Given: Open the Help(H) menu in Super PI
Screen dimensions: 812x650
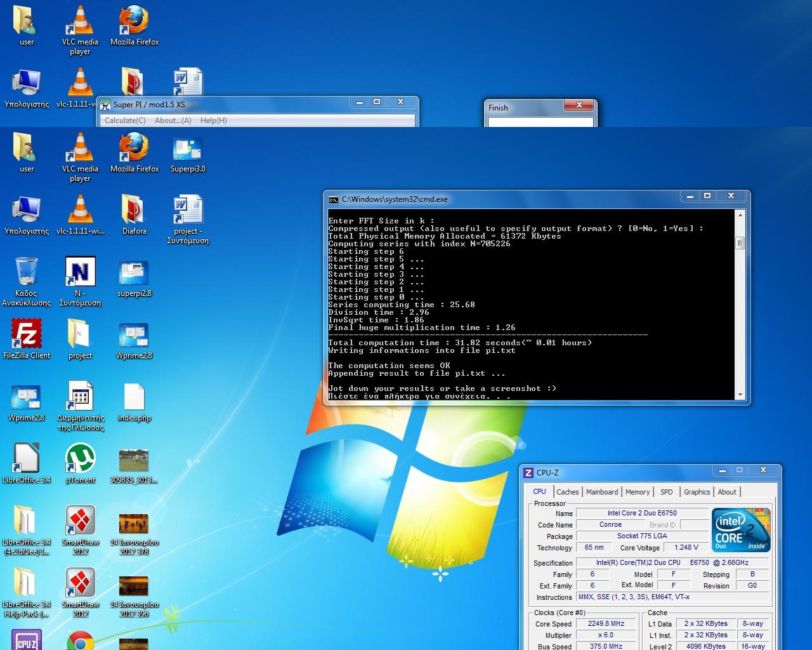Looking at the screenshot, I should 214,121.
